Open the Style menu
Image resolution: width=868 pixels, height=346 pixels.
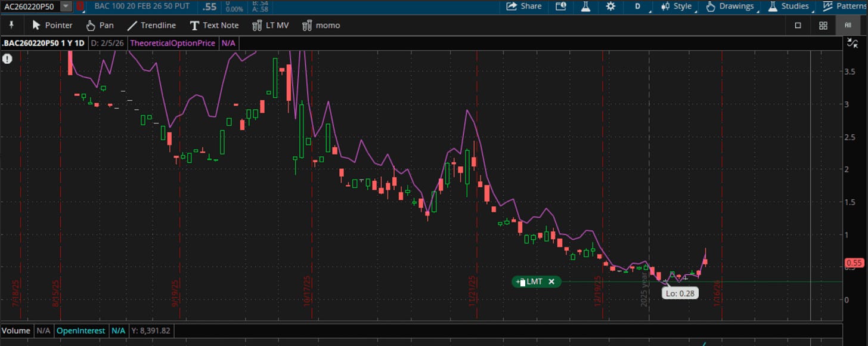coord(678,6)
